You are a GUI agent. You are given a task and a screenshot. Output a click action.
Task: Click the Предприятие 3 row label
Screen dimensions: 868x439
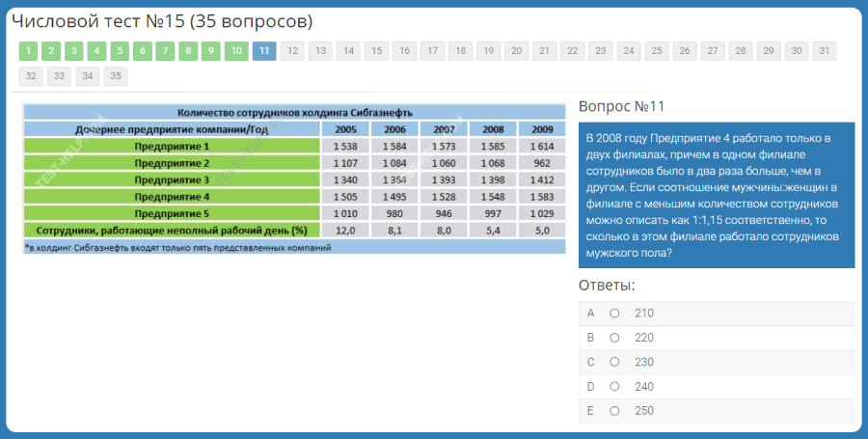(x=172, y=180)
